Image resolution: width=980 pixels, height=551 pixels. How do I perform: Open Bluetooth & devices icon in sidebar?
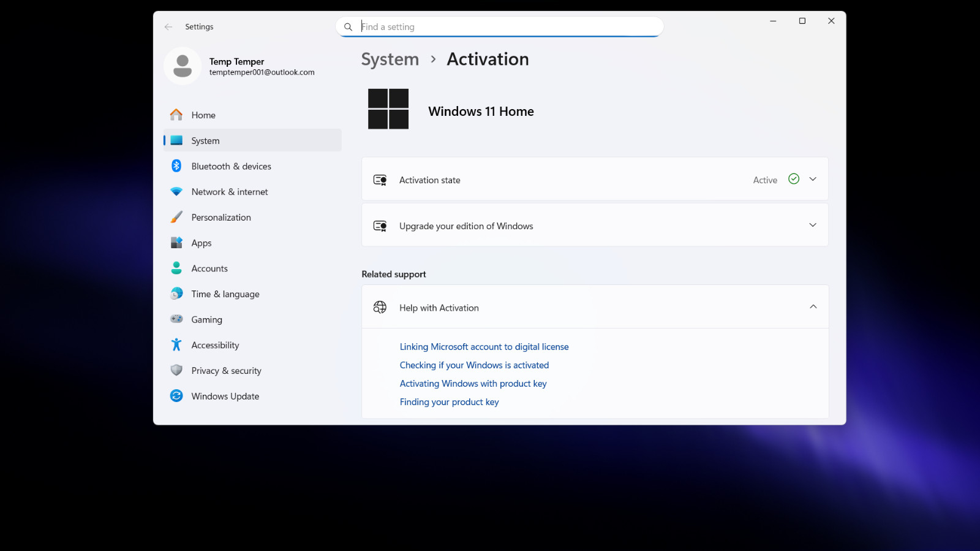(x=176, y=166)
